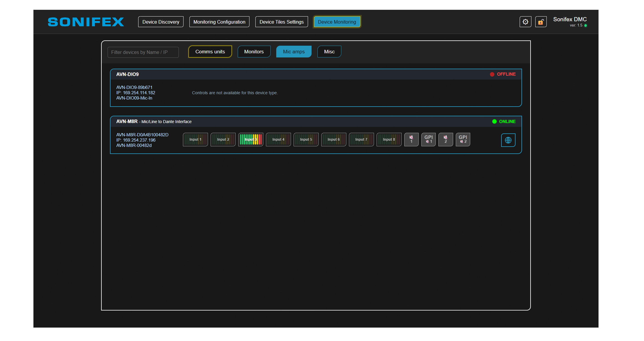Screen dimensions: 644x341
Task: Switch to Device Monitoring tab
Action: (x=337, y=22)
